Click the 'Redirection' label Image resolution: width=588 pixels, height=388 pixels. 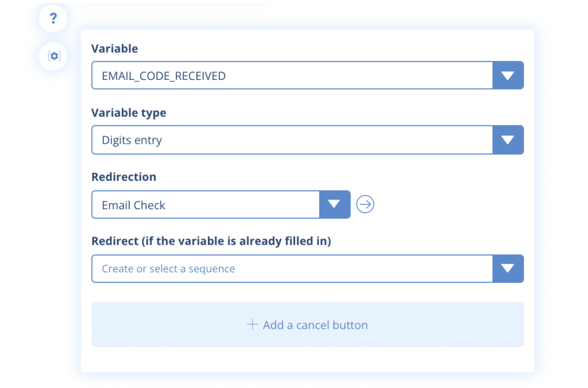tap(123, 177)
